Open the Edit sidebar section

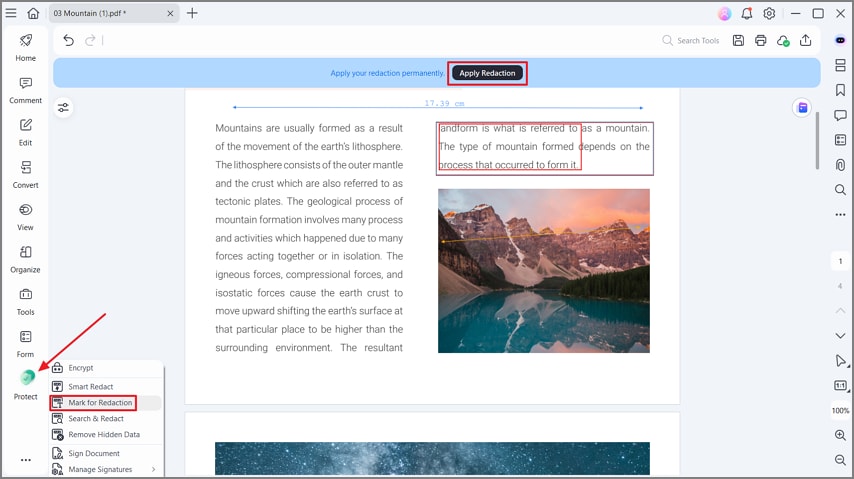click(26, 132)
